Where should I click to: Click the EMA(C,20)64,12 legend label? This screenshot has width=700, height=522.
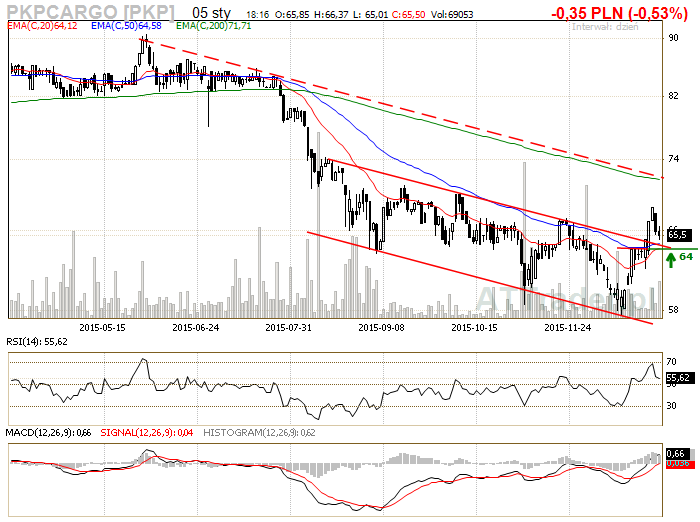[x=42, y=26]
